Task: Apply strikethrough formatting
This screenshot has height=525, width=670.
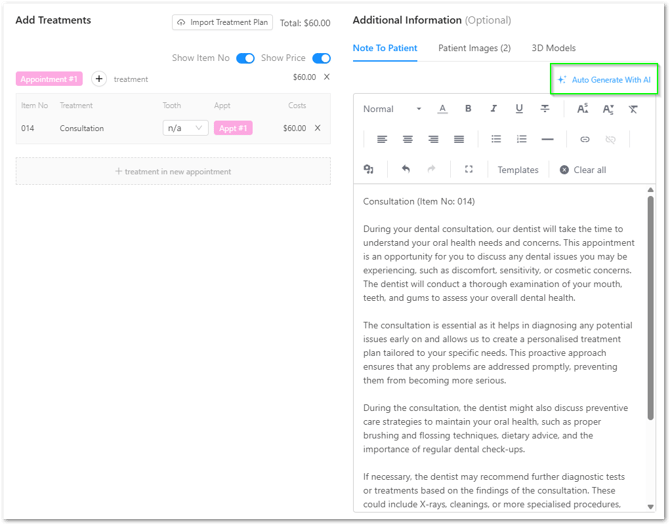Action: click(545, 109)
